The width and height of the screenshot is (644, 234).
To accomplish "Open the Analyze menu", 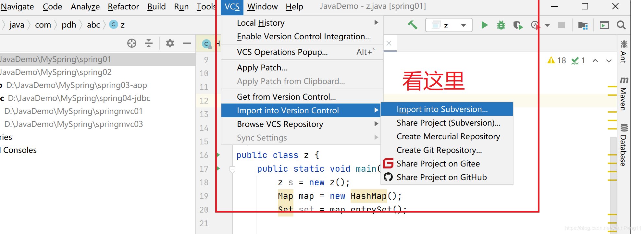I will (85, 6).
